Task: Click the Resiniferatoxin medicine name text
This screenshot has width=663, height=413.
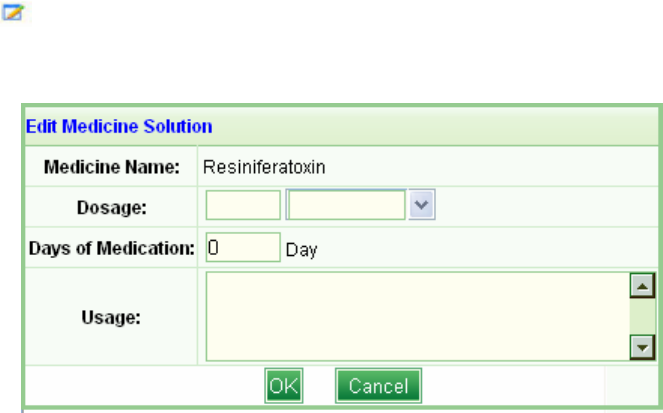Action: (x=264, y=166)
